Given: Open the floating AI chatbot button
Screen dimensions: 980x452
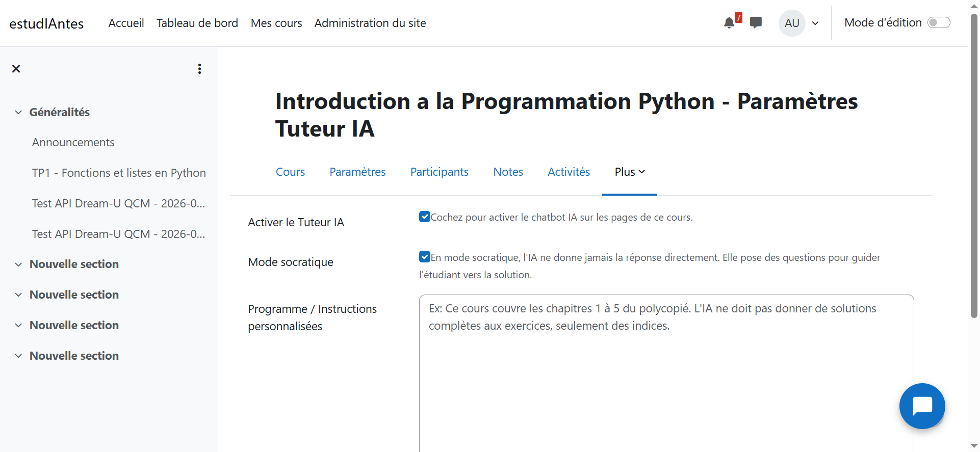Looking at the screenshot, I should [x=922, y=406].
